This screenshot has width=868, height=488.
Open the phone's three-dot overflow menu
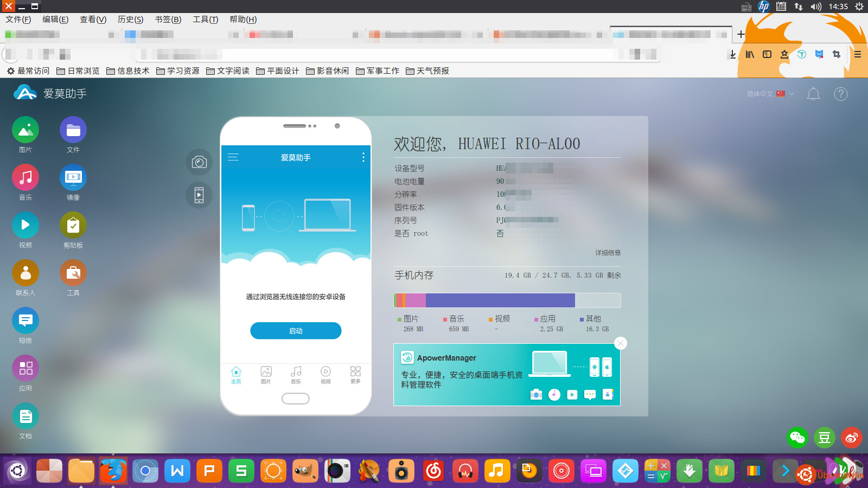pos(363,157)
